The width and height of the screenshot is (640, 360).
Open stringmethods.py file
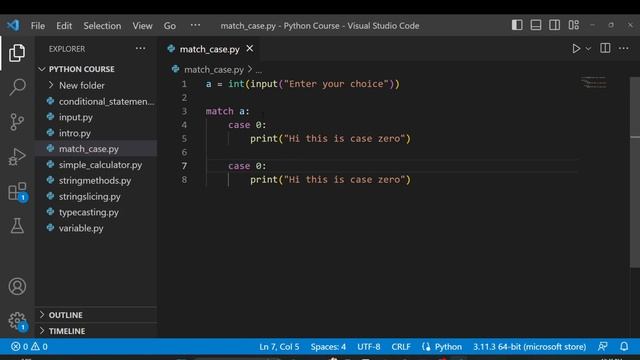pos(96,180)
